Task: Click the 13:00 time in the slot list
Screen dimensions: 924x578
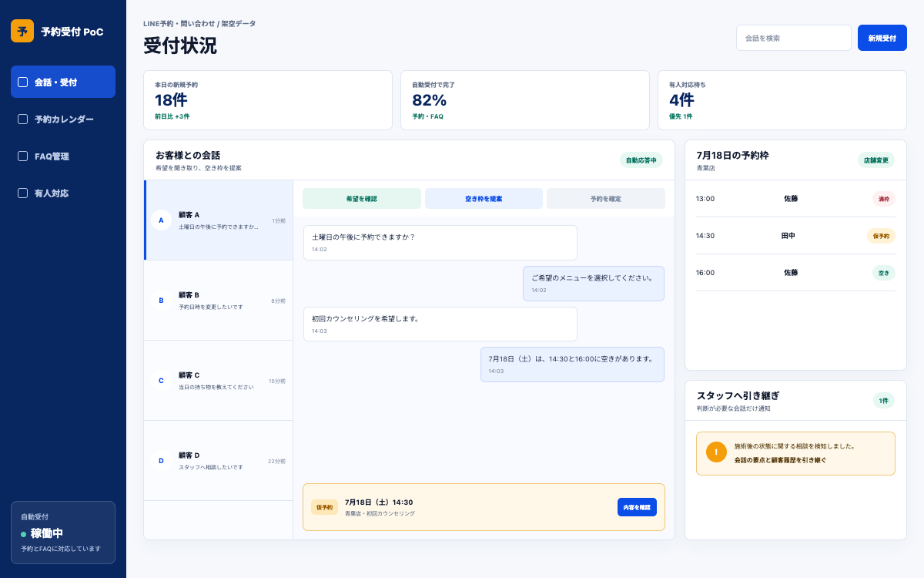Action: tap(705, 199)
